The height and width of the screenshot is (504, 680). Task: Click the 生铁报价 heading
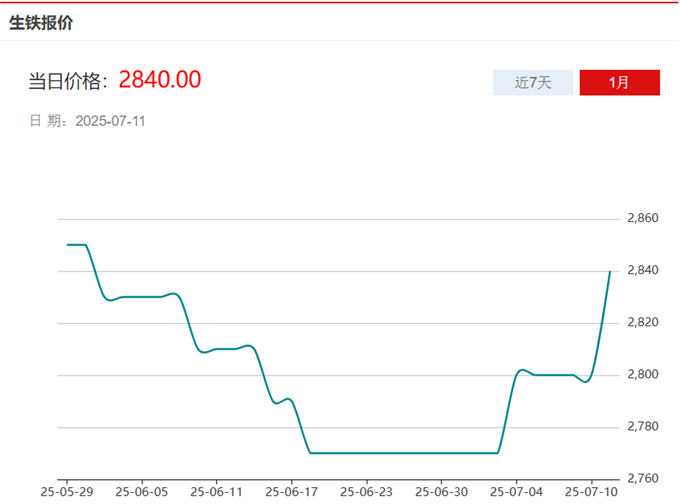(x=41, y=22)
